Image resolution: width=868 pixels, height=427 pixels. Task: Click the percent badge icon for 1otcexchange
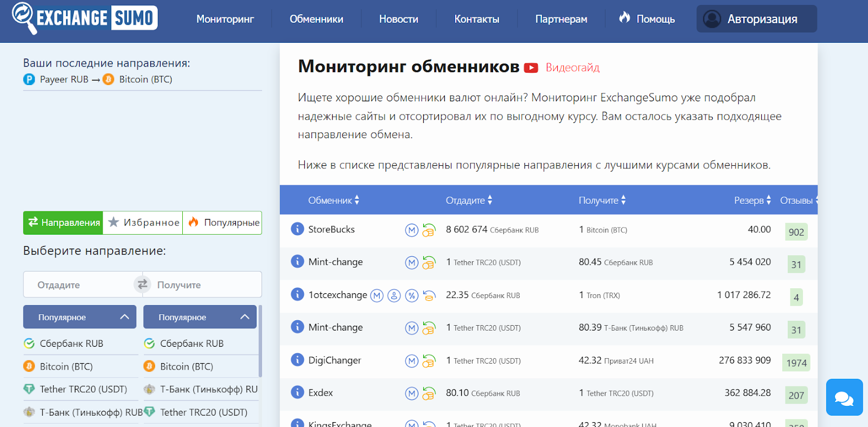pos(412,296)
